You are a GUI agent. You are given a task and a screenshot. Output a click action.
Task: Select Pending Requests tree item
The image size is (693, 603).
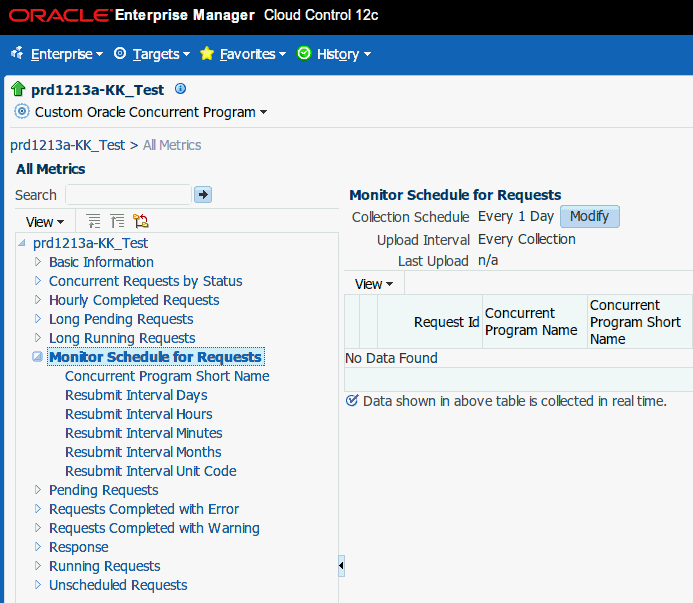click(x=103, y=490)
